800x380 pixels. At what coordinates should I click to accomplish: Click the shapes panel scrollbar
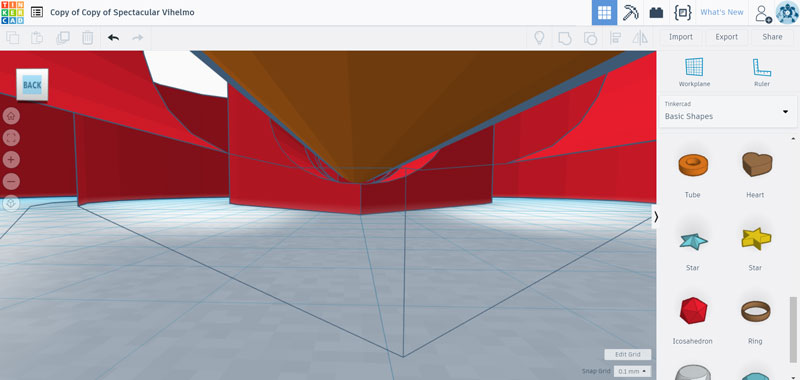point(792,329)
